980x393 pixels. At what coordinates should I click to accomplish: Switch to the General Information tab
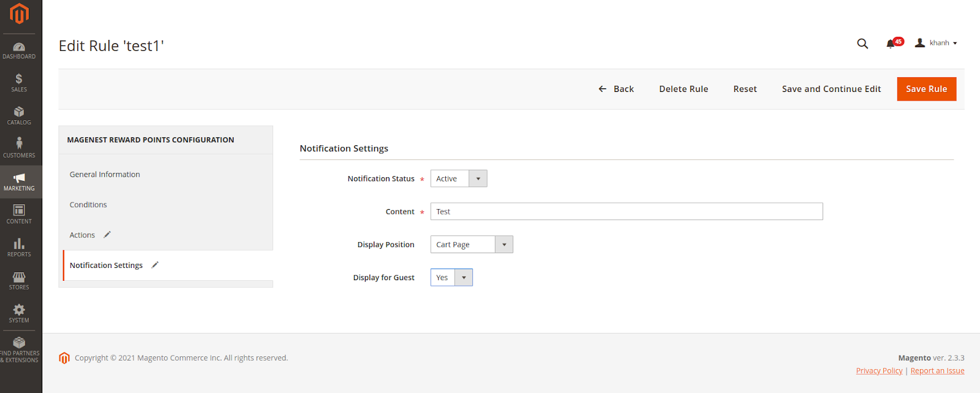tap(105, 175)
